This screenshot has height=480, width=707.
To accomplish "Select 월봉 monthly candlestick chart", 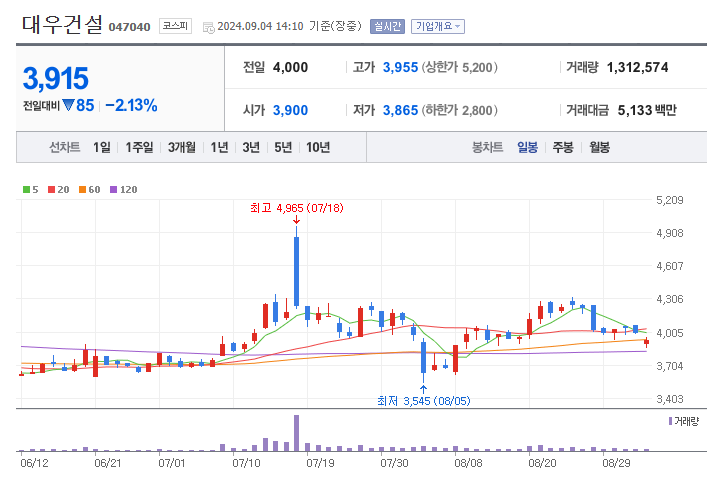I will pyautogui.click(x=599, y=147).
